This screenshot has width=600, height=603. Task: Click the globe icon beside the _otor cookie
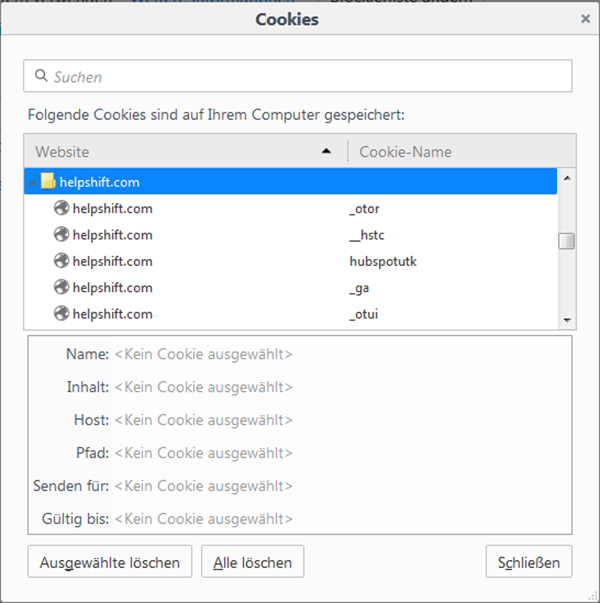(x=61, y=208)
